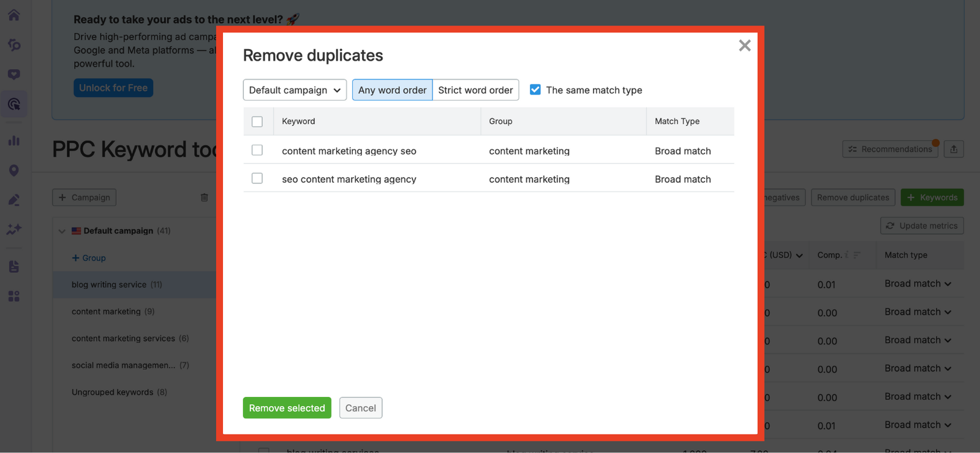The height and width of the screenshot is (453, 980).
Task: Open the fourth row Broad match dropdown
Action: pos(918,368)
